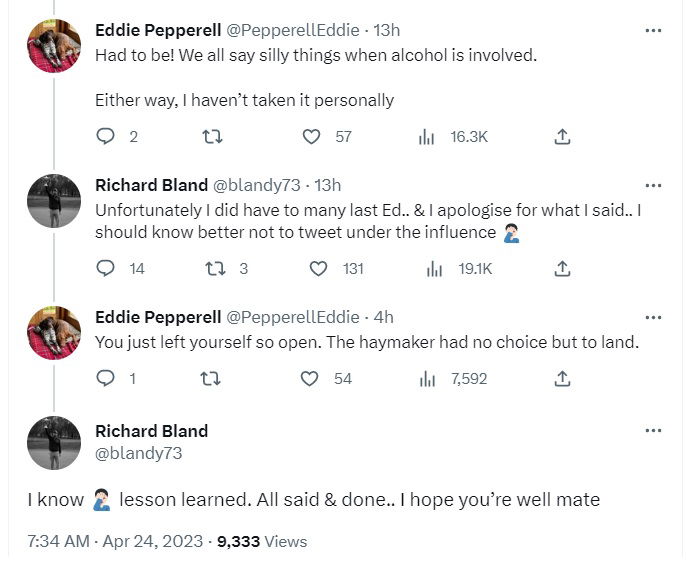
Task: Like the haymaker tweet with 54 likes
Action: point(310,378)
